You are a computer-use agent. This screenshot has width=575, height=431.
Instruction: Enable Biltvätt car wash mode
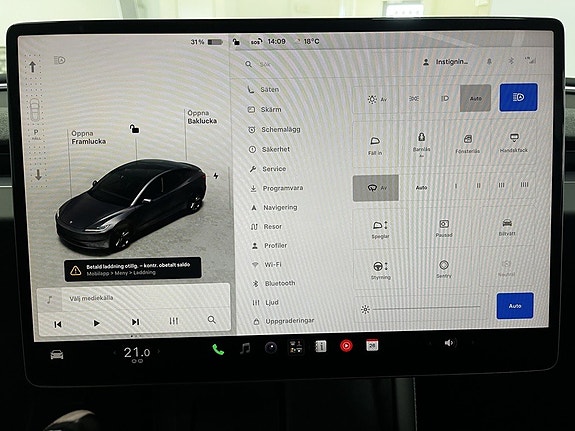(507, 226)
